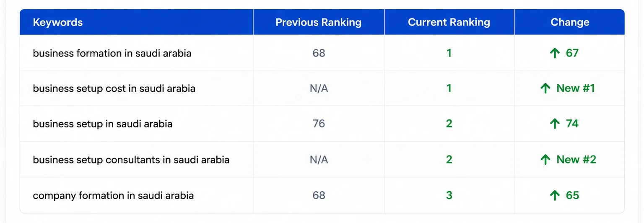
Task: Click current ranking 3 for company formation
Action: (449, 195)
